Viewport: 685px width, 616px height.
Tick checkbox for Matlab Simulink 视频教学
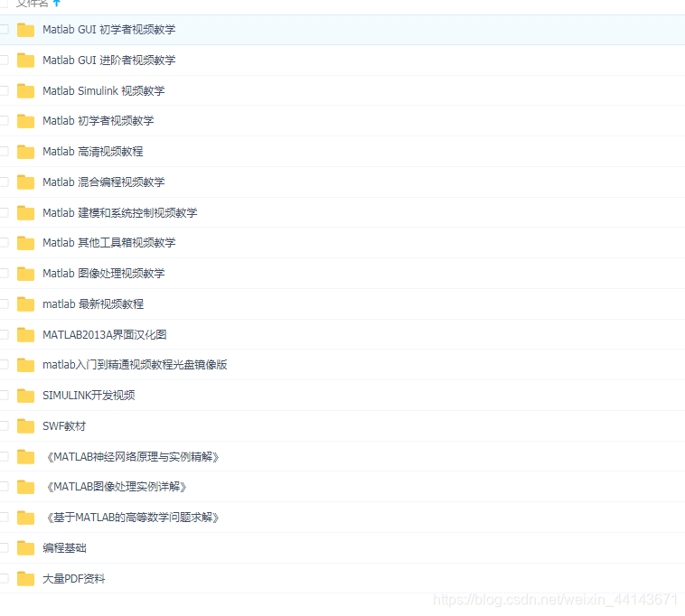[x=4, y=90]
